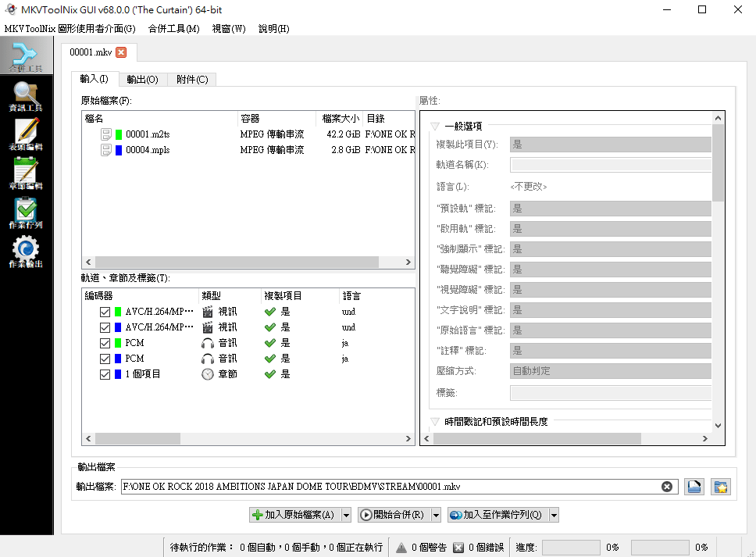This screenshot has width=756, height=557.
Task: Click green checkmark in chapters row
Action: click(x=270, y=374)
